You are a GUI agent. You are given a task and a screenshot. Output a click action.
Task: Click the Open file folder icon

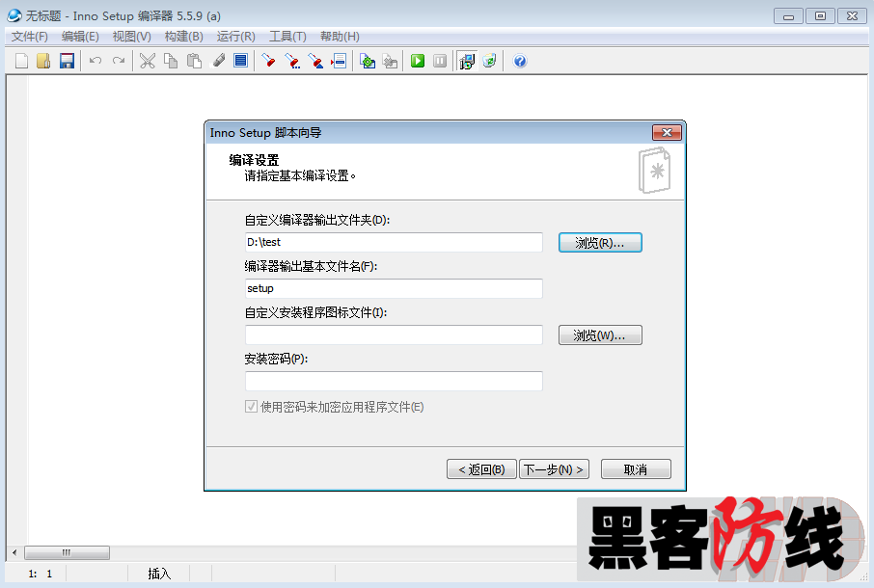(x=44, y=61)
